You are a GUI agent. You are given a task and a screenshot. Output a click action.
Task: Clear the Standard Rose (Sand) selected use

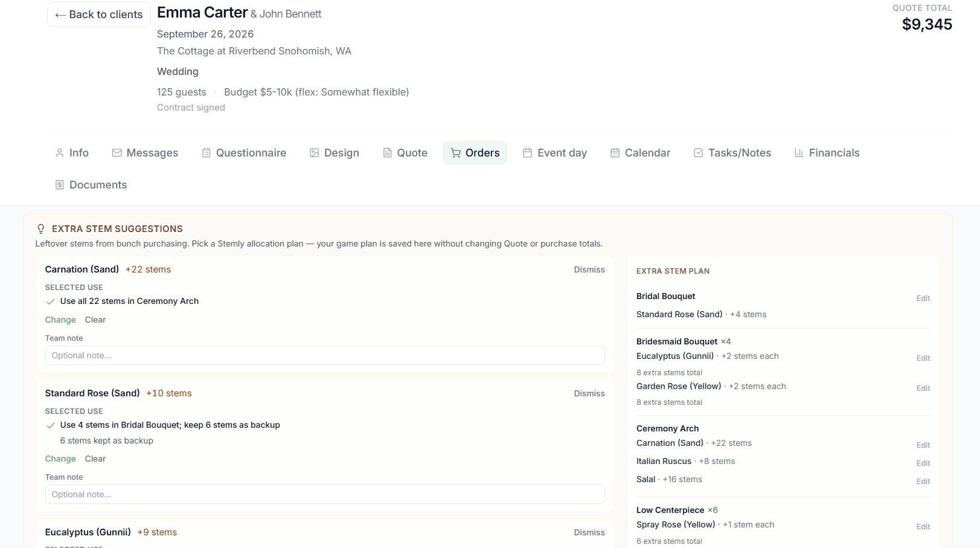click(95, 459)
